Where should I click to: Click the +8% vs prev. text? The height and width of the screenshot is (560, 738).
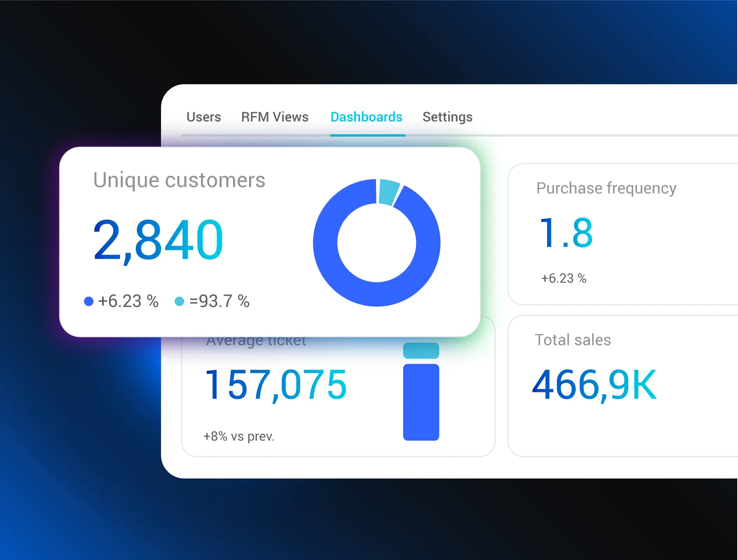[x=239, y=436]
